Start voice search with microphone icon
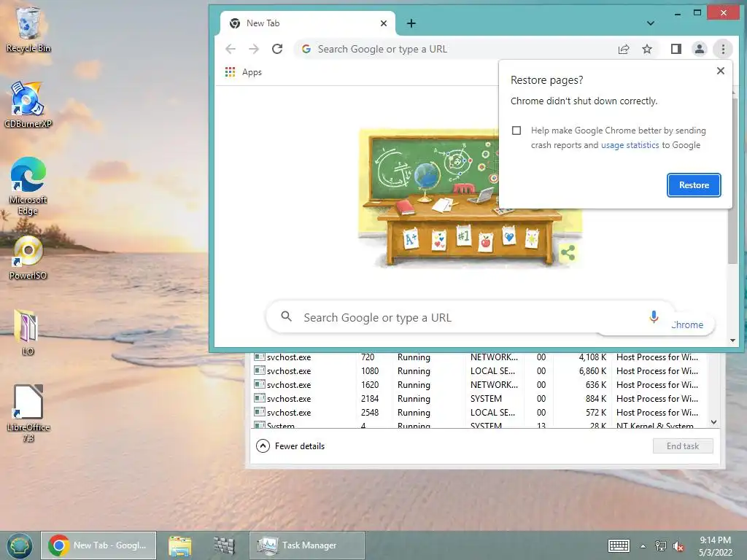This screenshot has width=747, height=560. (654, 316)
